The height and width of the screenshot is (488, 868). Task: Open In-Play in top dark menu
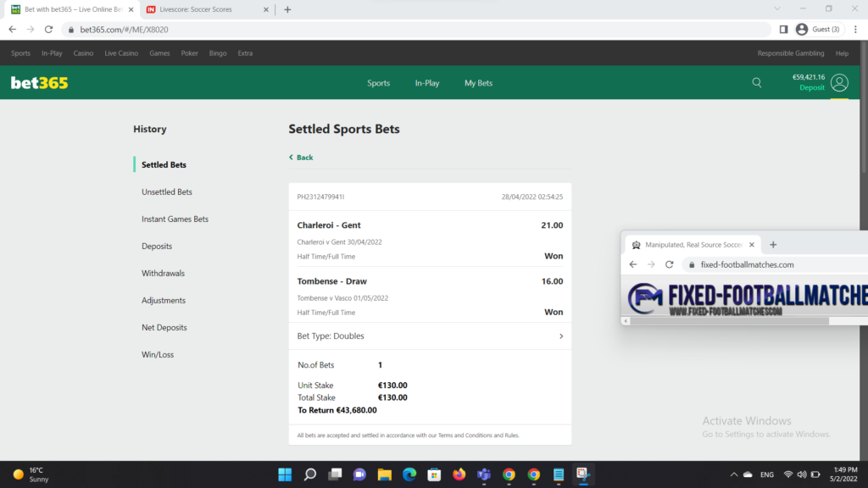52,53
